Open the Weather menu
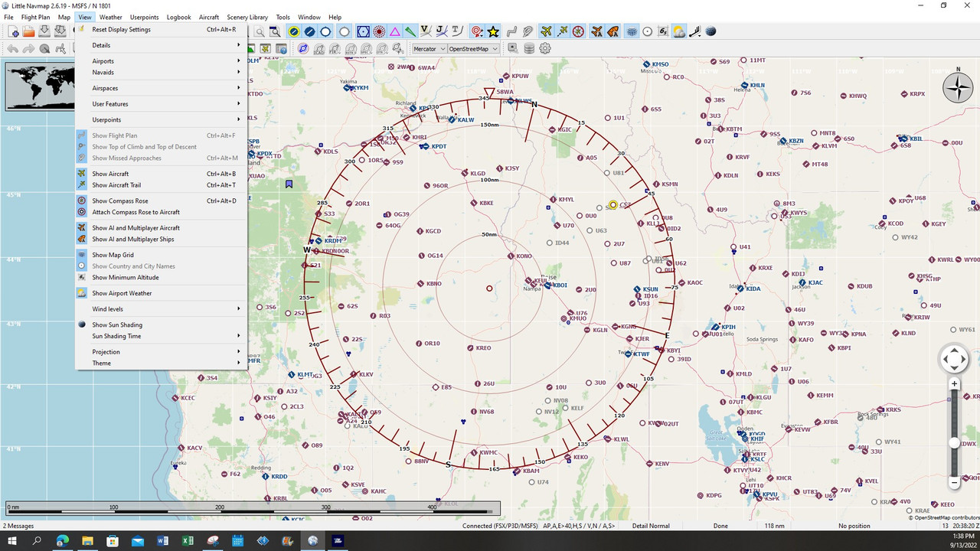 point(110,17)
